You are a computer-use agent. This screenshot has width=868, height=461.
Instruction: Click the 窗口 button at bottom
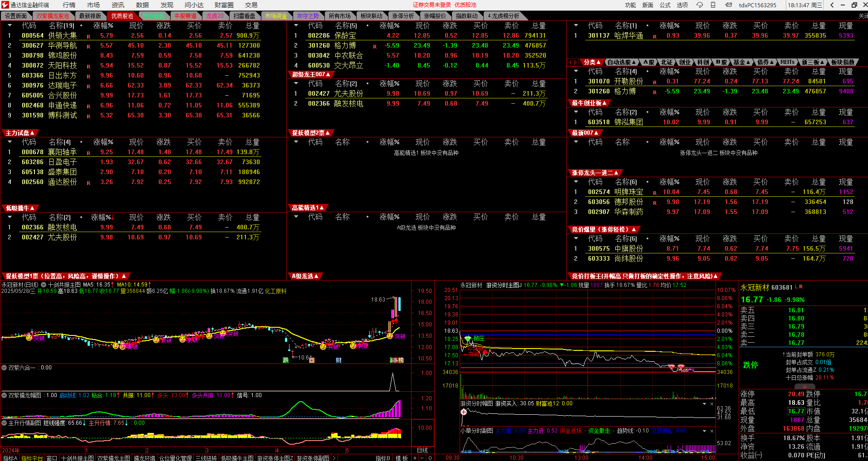(52, 458)
